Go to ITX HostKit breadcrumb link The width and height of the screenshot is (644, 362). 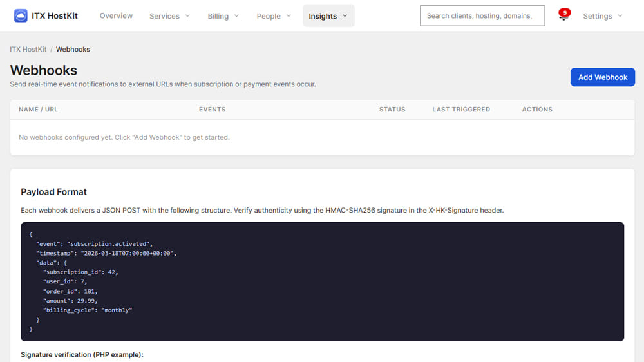coord(28,50)
